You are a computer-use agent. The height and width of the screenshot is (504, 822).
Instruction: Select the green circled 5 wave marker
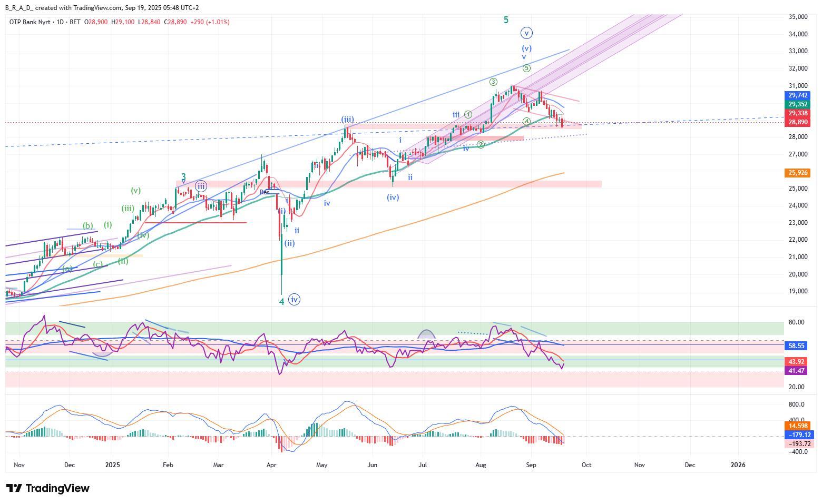point(526,68)
